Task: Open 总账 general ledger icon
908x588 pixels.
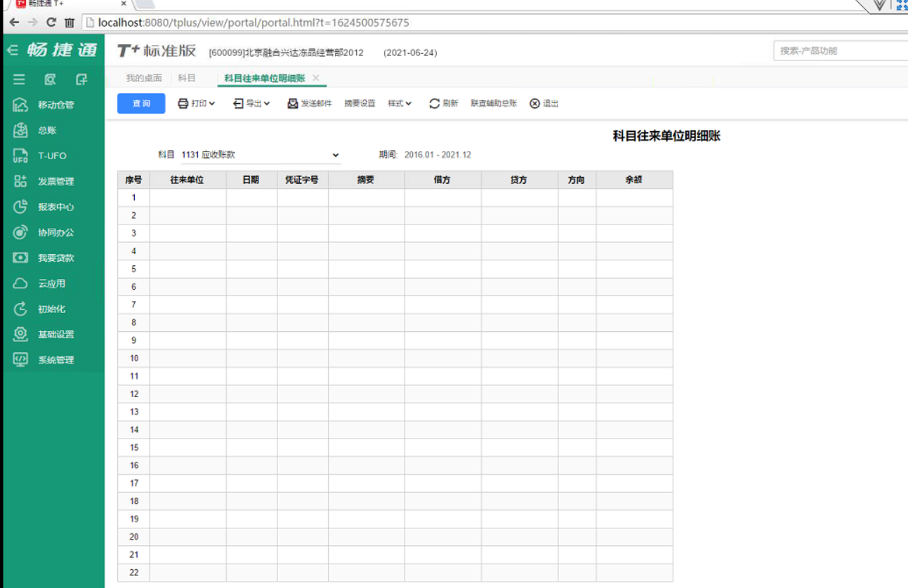Action: point(20,130)
